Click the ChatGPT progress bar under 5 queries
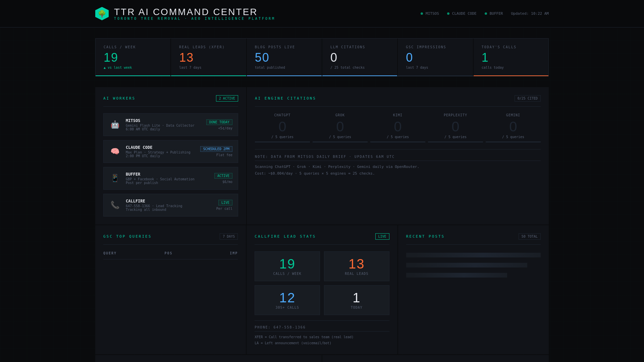 (x=282, y=142)
